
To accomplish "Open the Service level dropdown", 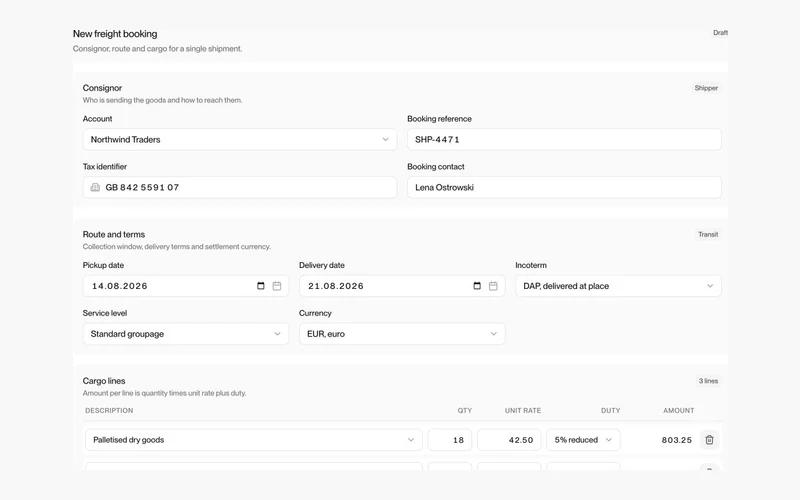I will 186,334.
